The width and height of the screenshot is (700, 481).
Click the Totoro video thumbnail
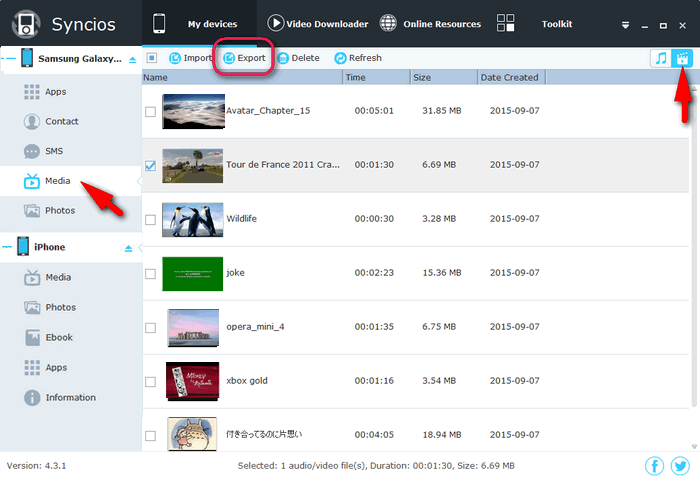tap(192, 434)
